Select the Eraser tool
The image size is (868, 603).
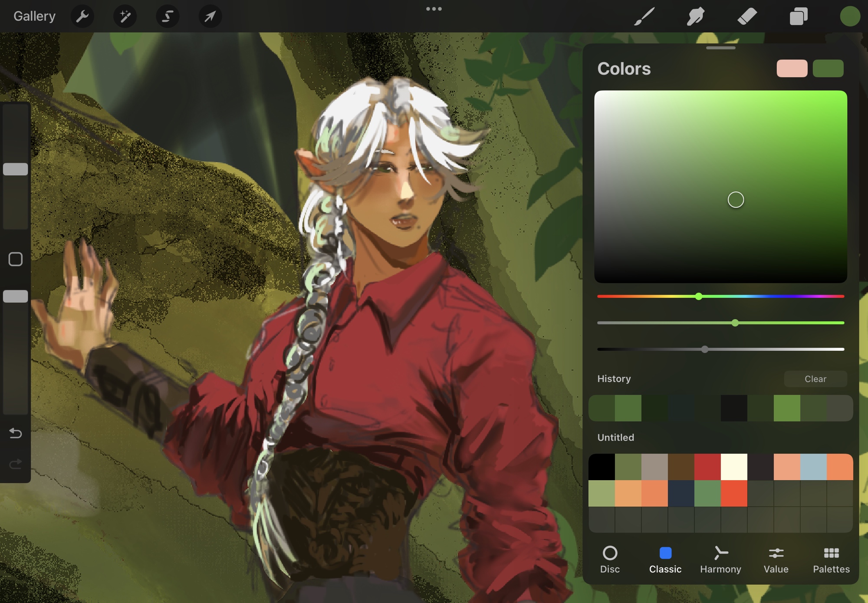point(747,16)
